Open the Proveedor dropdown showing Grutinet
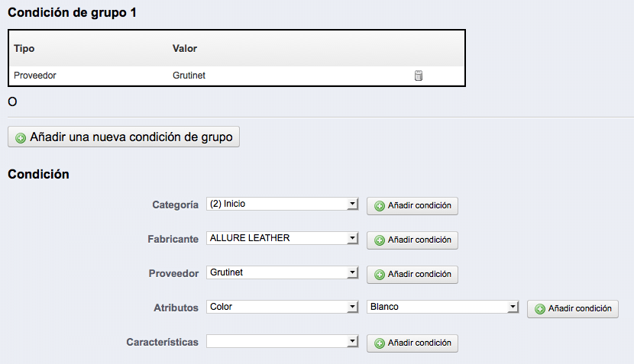 282,272
